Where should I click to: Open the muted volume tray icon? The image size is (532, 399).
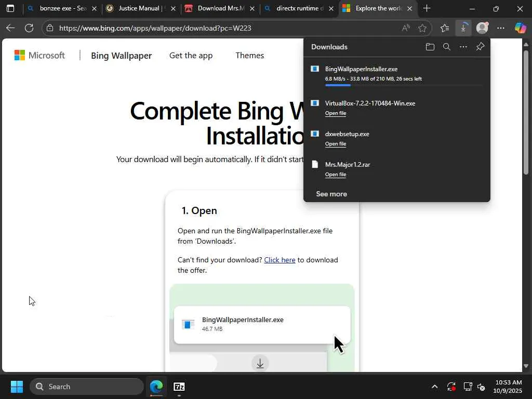click(x=482, y=387)
